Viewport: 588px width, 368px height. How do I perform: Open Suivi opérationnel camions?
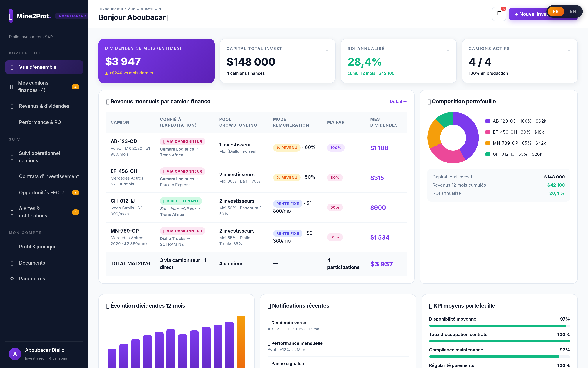click(44, 157)
